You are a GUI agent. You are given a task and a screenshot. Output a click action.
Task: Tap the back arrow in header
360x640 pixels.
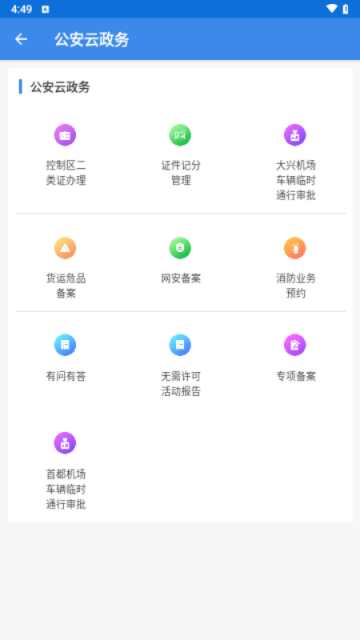pos(21,39)
